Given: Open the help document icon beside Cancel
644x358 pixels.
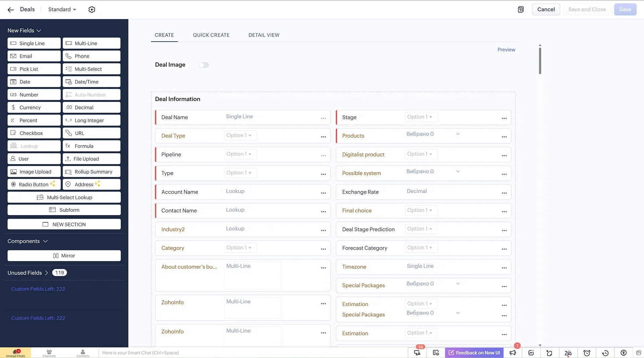Looking at the screenshot, I should [521, 9].
